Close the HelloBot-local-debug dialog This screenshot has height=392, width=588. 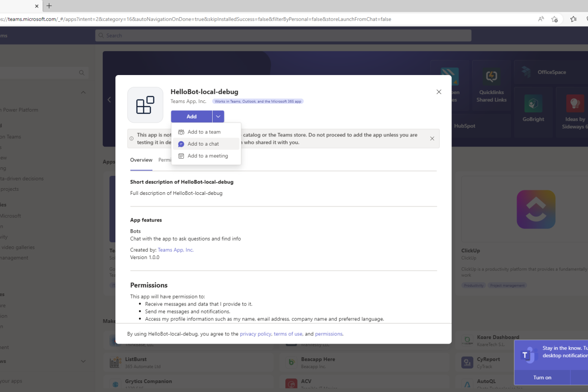(439, 92)
